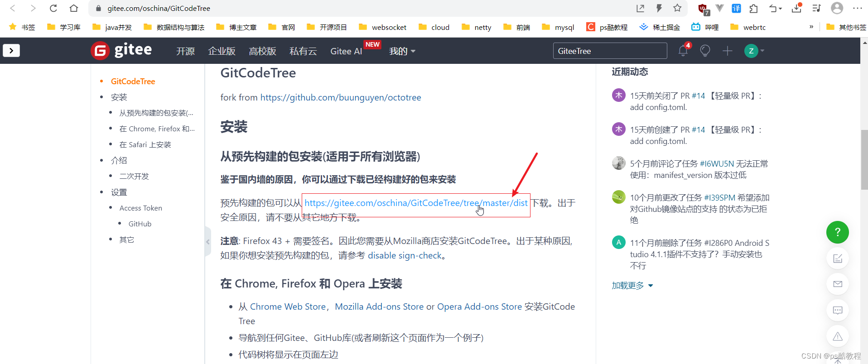Open the 高校版 menu item
This screenshot has width=868, height=364.
tap(262, 51)
